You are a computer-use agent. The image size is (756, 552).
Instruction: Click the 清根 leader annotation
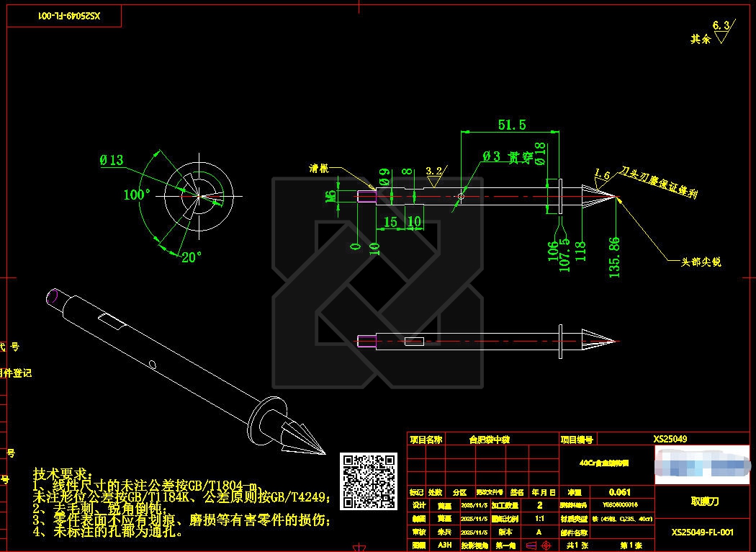click(x=319, y=169)
